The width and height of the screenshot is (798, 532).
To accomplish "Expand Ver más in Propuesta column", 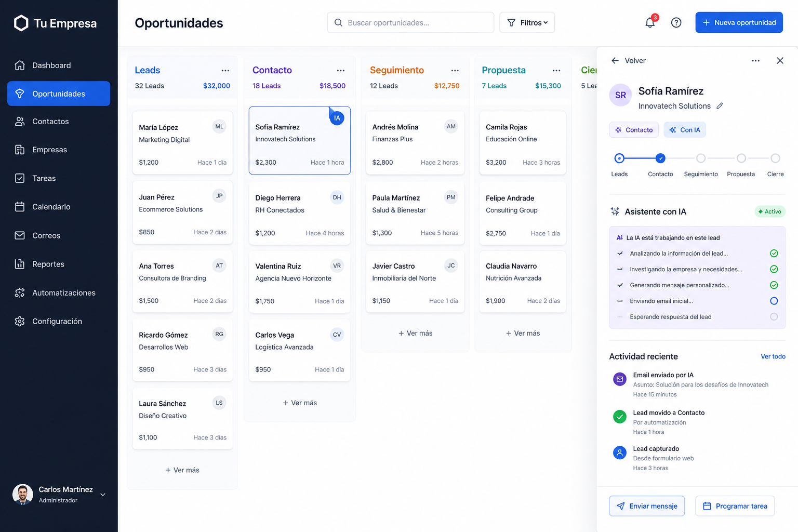I will tap(523, 334).
